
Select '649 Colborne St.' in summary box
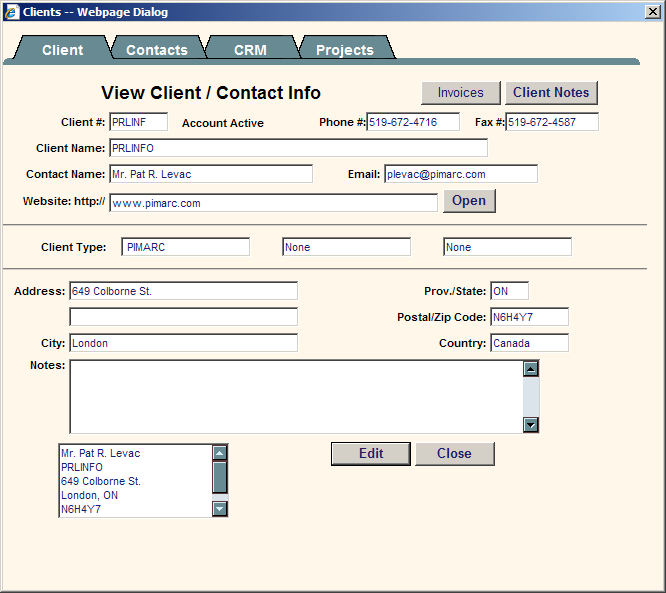(101, 481)
